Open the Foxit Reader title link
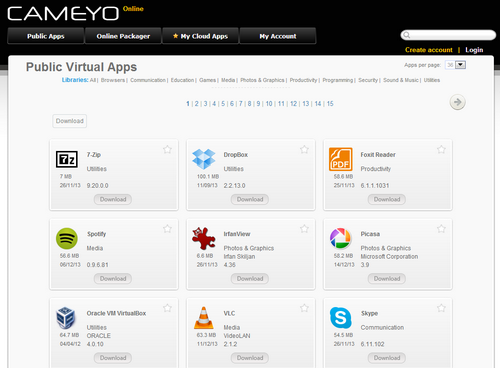Viewport: 500px width, 368px height. click(x=378, y=155)
